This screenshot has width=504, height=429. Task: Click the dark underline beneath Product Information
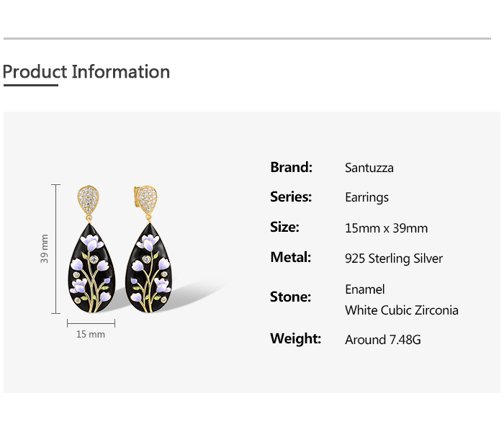(x=30, y=86)
